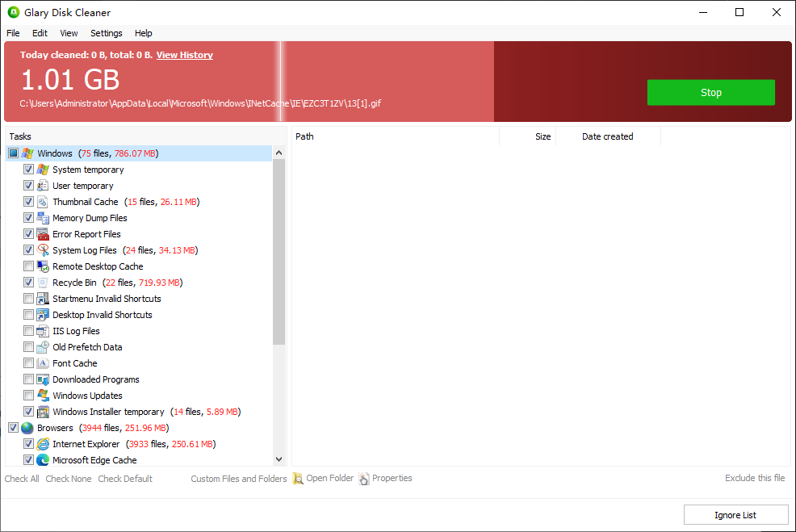This screenshot has width=796, height=532.
Task: Click the Thumbnail Cache icon
Action: (x=42, y=201)
